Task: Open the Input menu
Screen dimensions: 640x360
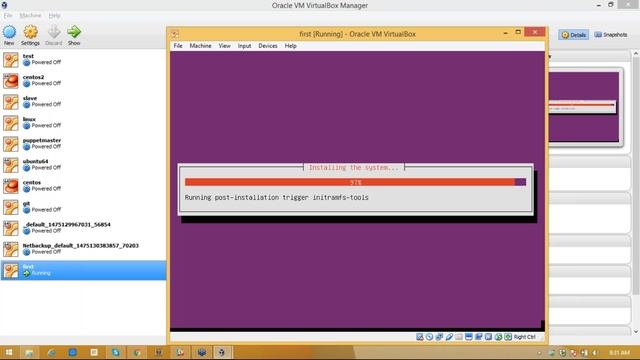Action: coord(244,46)
